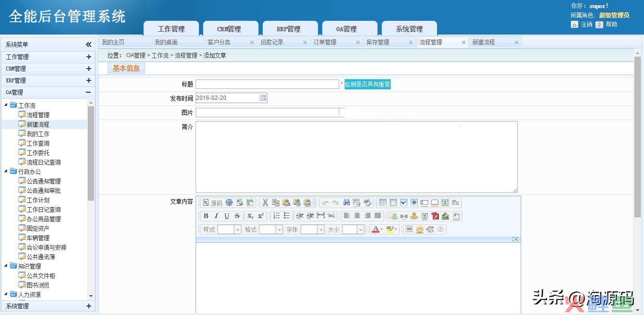
Task: Open the 格式 format dropdown
Action: point(271,229)
